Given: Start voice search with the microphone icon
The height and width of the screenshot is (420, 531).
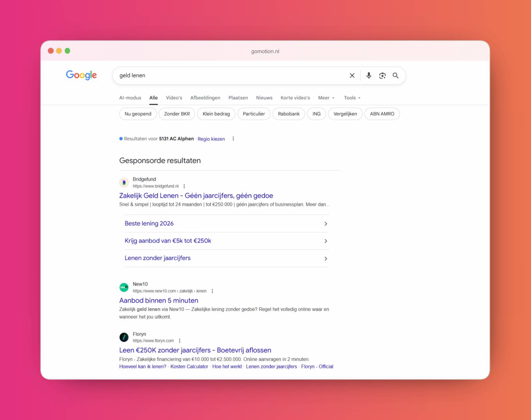Looking at the screenshot, I should (x=369, y=75).
